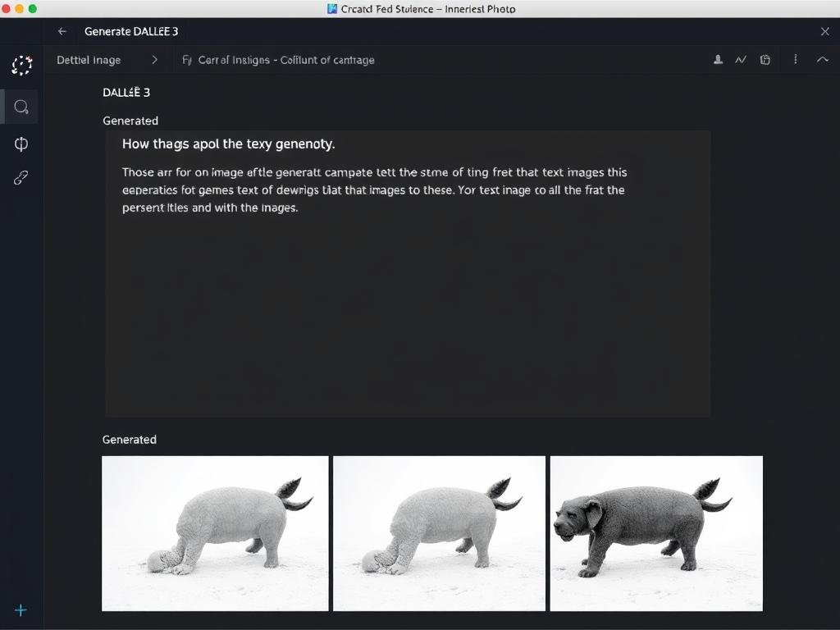Viewport: 840px width, 630px height.
Task: Select the phi-shaped tool in the sidebar
Action: pos(21,144)
